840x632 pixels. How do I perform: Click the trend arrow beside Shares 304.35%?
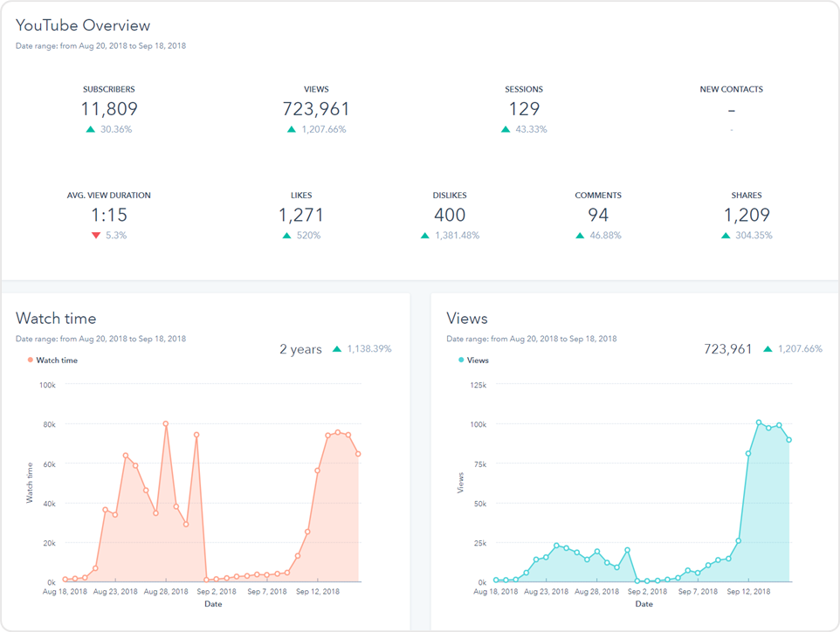[726, 236]
